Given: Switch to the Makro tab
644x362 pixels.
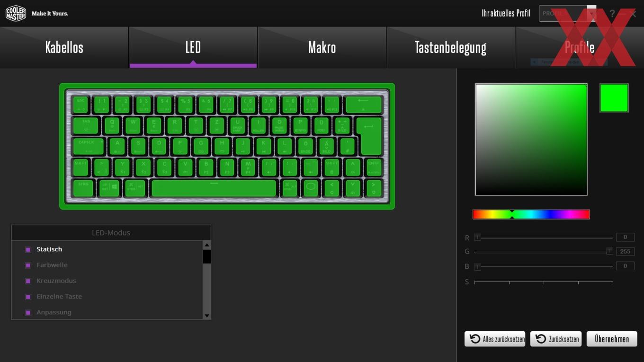Looking at the screenshot, I should point(322,47).
